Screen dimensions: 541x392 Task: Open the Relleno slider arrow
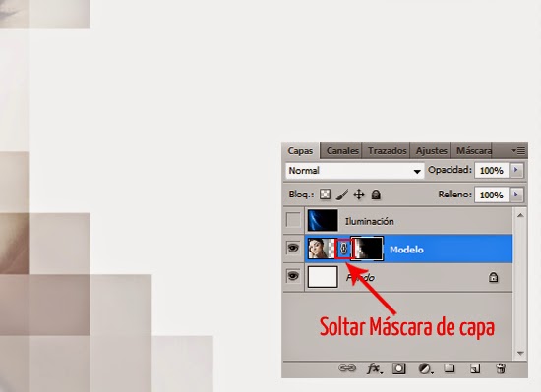coord(516,195)
